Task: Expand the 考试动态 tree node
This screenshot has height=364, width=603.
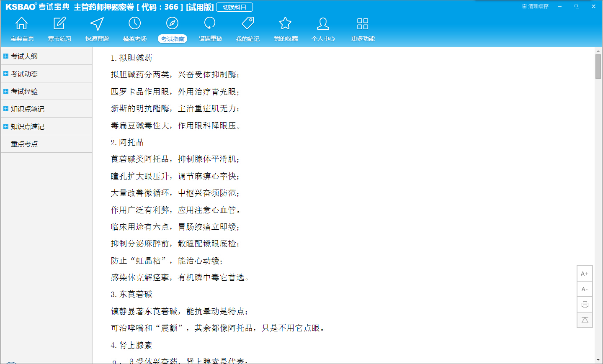Action: click(6, 74)
